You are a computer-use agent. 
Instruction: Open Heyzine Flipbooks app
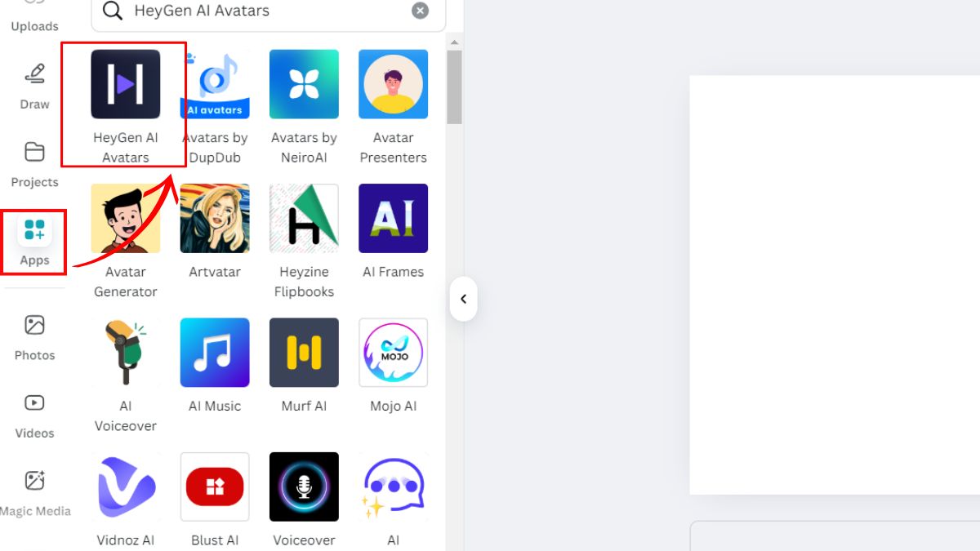tap(304, 219)
